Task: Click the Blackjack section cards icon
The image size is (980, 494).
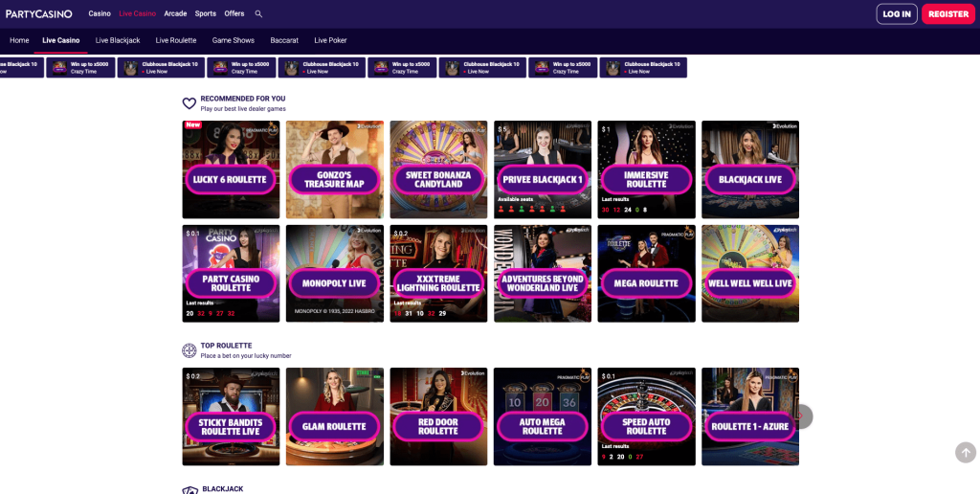Action: (x=190, y=490)
